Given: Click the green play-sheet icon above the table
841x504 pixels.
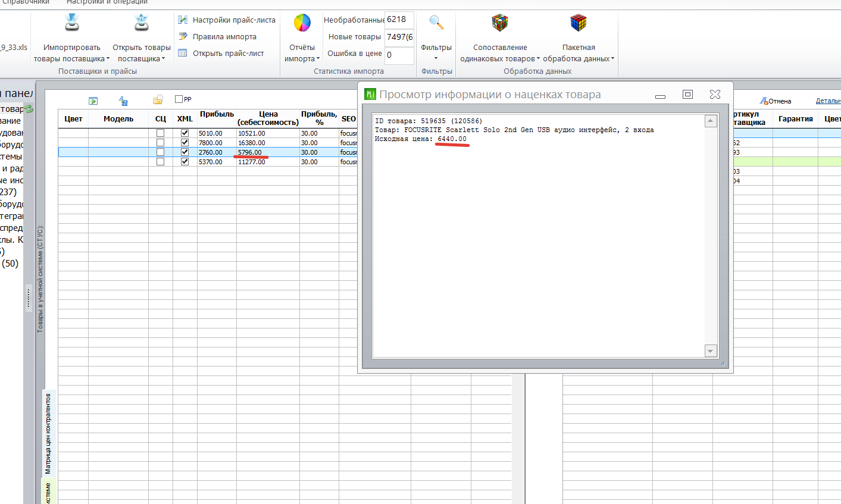Looking at the screenshot, I should click(x=93, y=101).
